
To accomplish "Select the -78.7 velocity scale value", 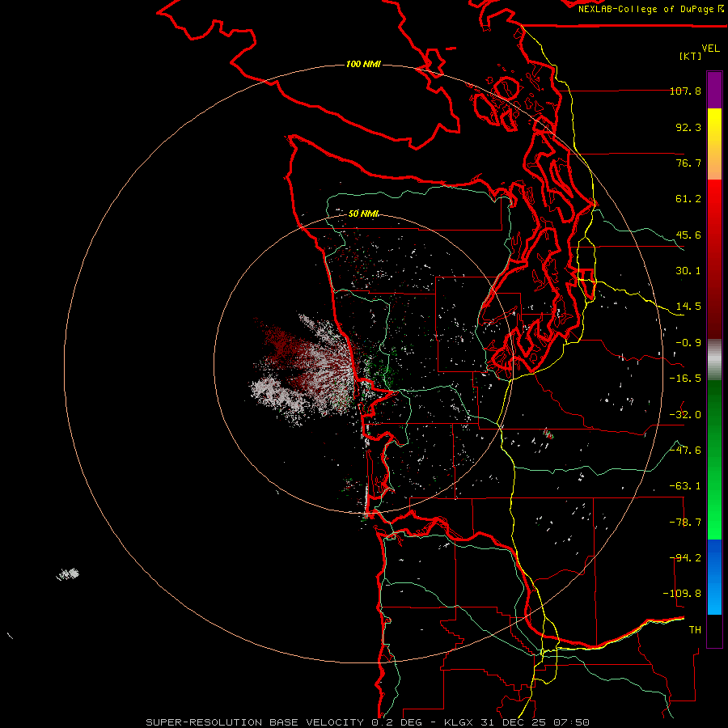I will coord(685,523).
